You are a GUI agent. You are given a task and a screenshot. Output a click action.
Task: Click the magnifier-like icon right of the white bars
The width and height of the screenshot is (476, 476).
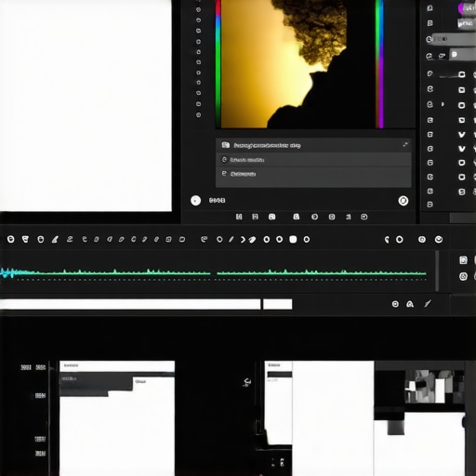pos(410,304)
